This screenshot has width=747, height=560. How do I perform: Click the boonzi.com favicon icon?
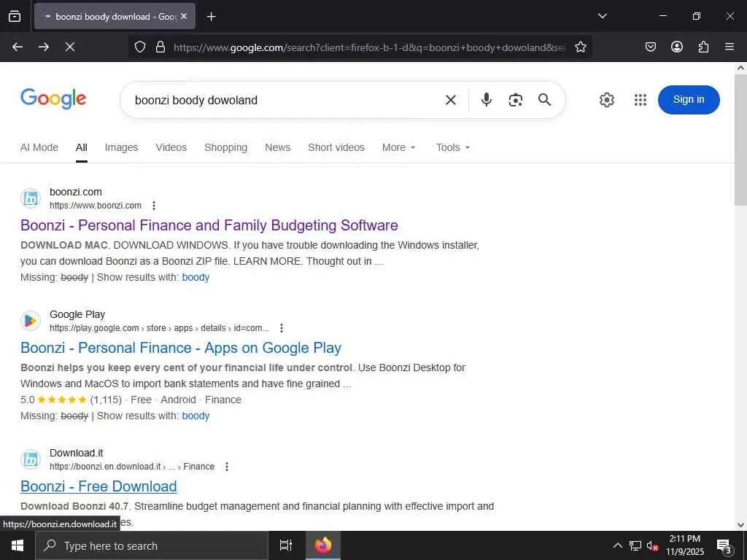click(31, 198)
